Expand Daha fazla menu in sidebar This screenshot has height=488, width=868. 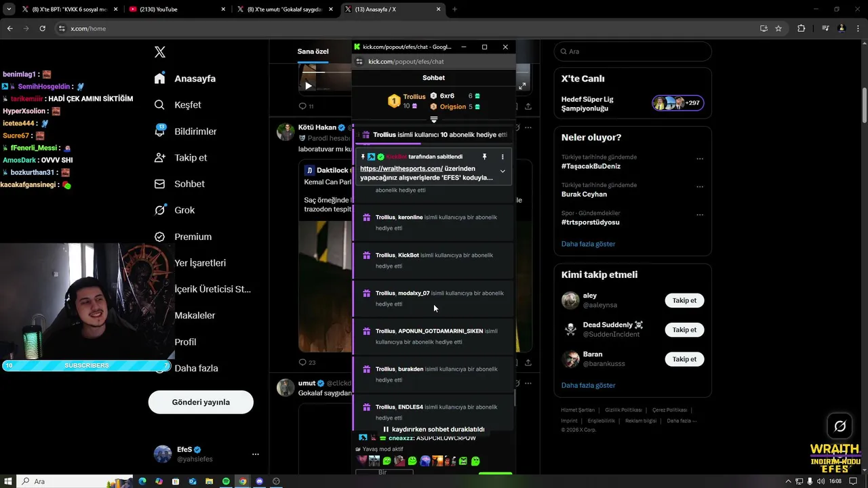pos(196,369)
